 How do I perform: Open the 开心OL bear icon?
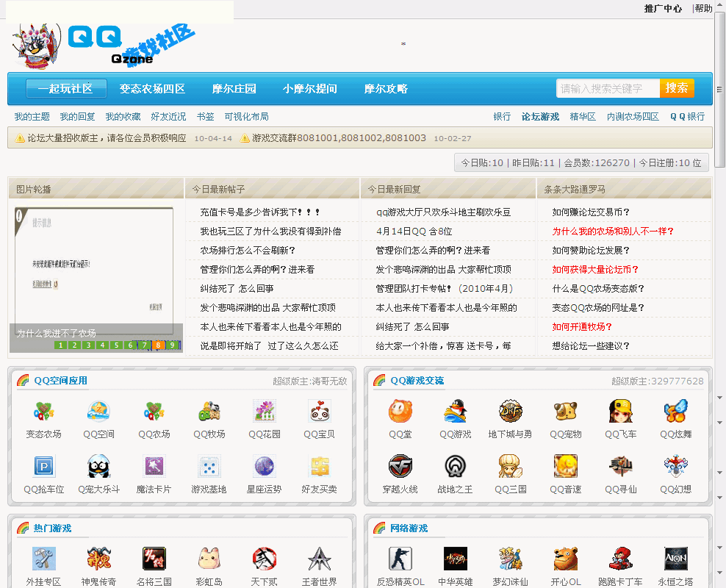pos(566,559)
